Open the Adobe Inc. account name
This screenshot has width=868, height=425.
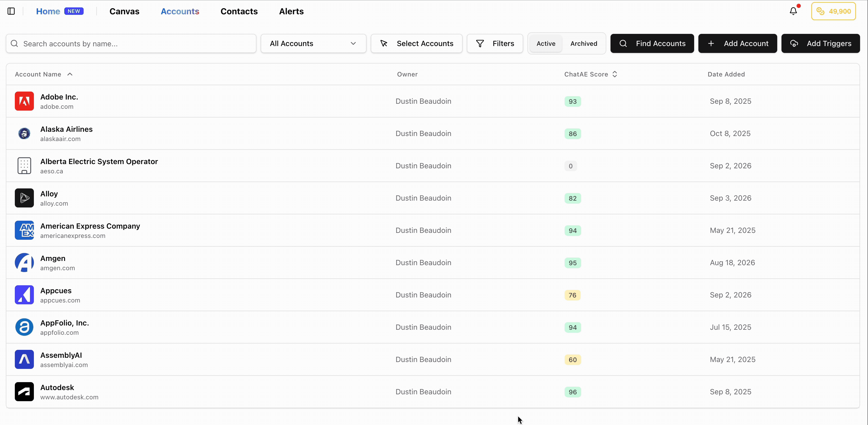click(x=59, y=97)
